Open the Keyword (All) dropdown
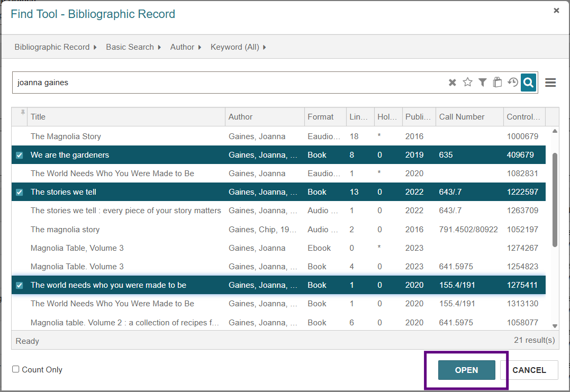Image resolution: width=570 pixels, height=392 pixels. click(x=238, y=47)
